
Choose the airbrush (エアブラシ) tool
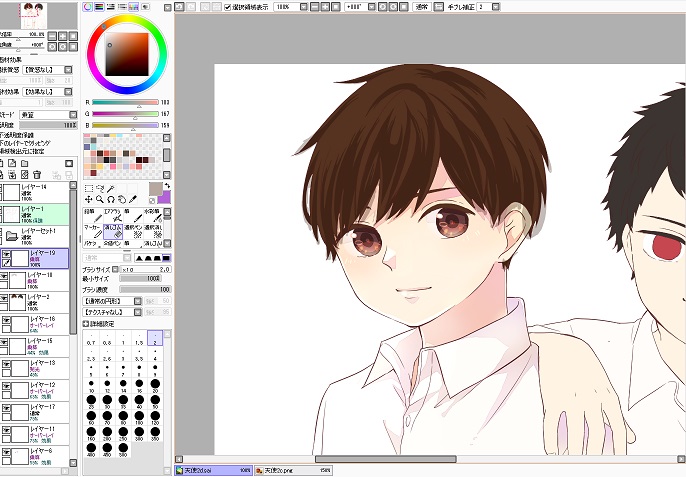pyautogui.click(x=113, y=215)
